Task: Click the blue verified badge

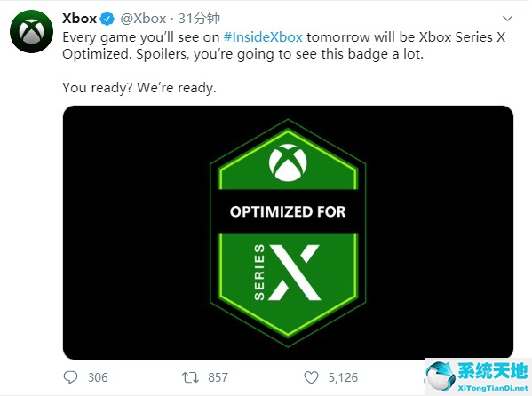Action: (x=107, y=19)
